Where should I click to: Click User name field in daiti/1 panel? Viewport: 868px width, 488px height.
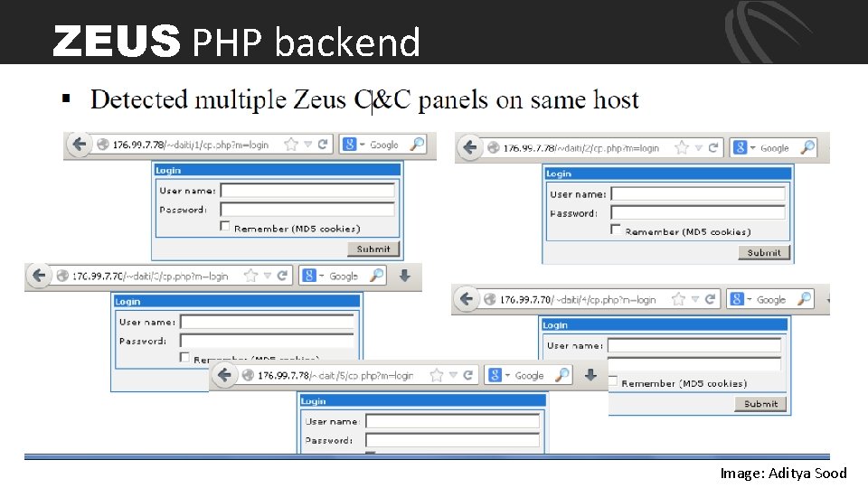click(x=307, y=191)
